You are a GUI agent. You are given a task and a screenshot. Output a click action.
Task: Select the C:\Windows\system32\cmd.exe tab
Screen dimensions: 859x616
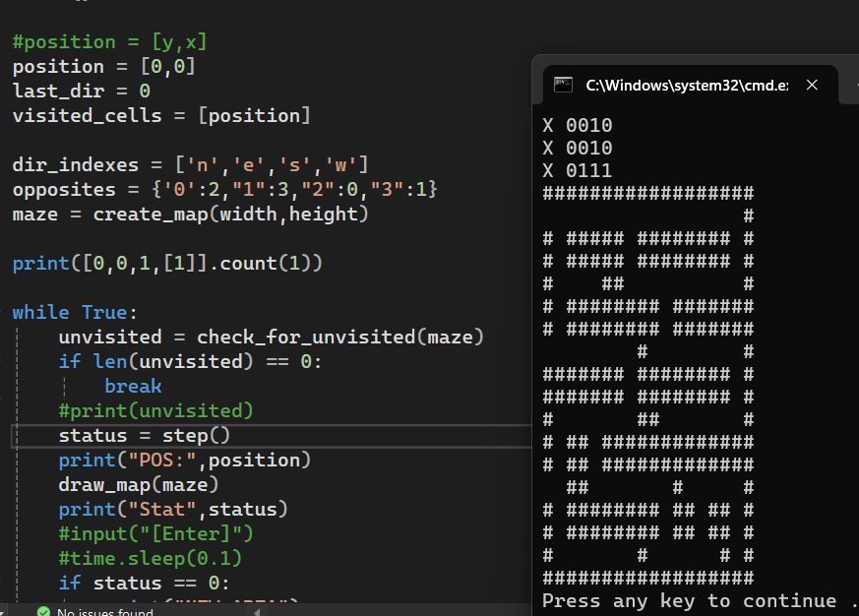pos(686,85)
